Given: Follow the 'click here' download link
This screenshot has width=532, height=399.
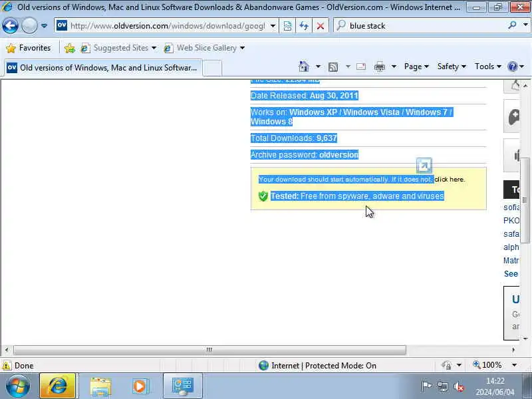Looking at the screenshot, I should pos(450,179).
